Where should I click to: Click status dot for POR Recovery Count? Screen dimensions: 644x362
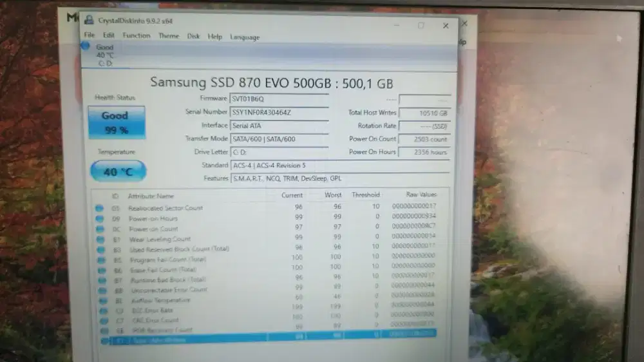click(x=104, y=330)
